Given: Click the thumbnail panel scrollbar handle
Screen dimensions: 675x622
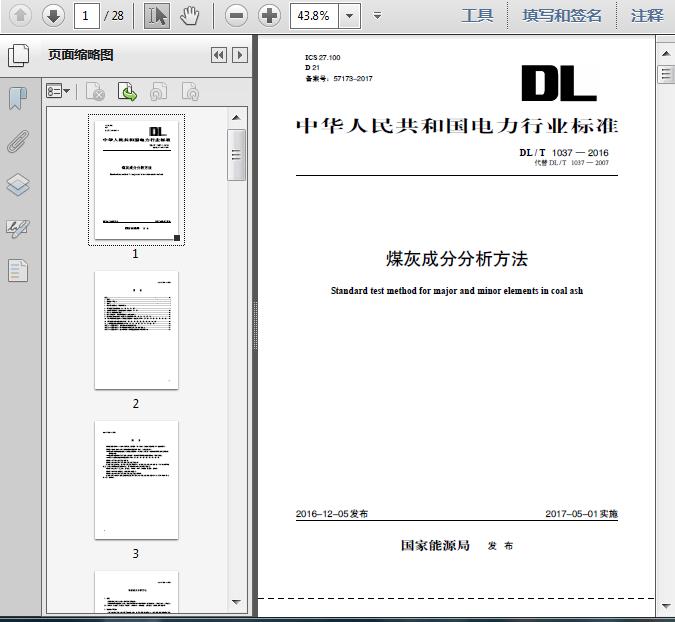Looking at the screenshot, I should coord(236,155).
